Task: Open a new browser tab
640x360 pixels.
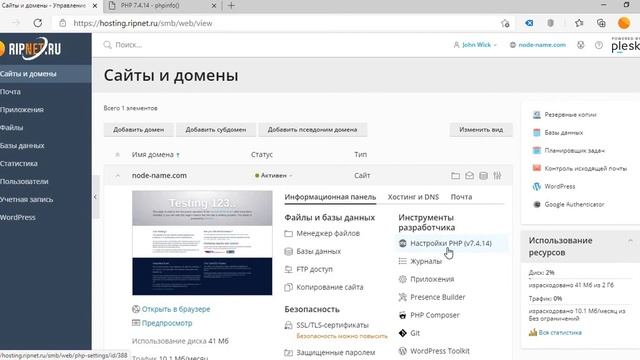Action: pyautogui.click(x=231, y=6)
